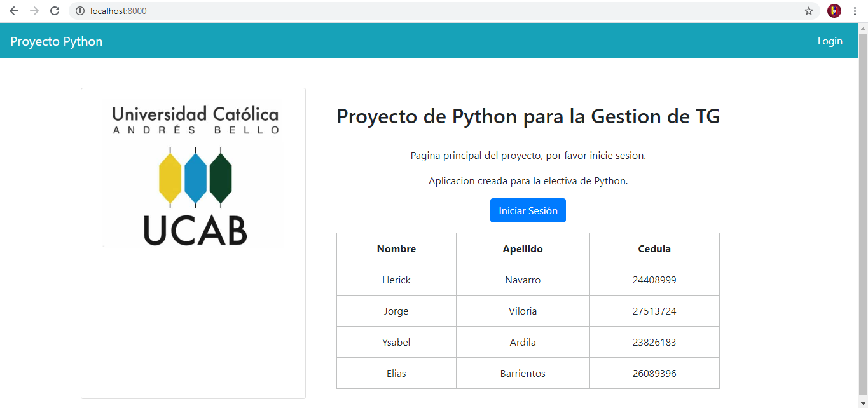Click the Apellido column header
This screenshot has height=408, width=868.
pyautogui.click(x=523, y=248)
